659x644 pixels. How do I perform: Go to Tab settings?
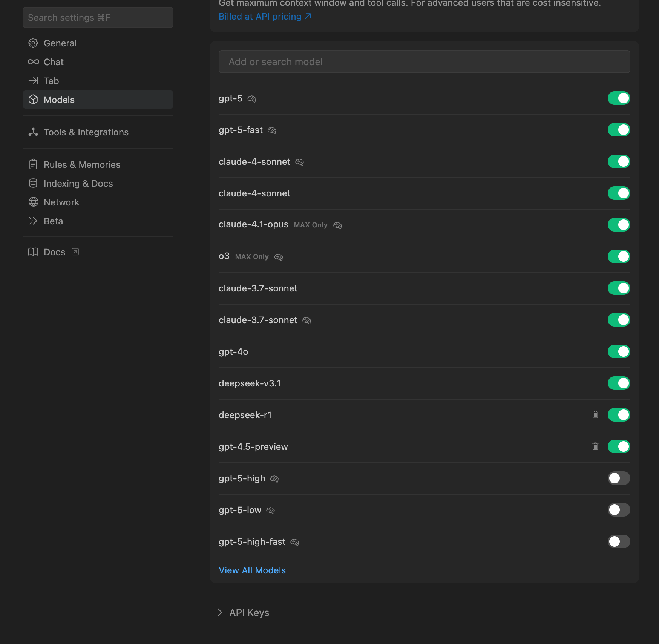coord(98,81)
